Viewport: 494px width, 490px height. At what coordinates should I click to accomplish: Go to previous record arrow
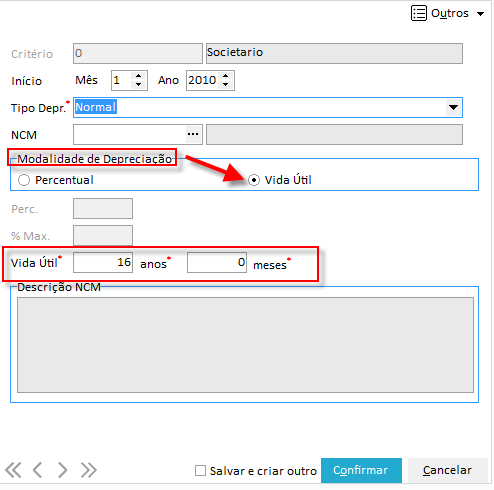(38, 470)
